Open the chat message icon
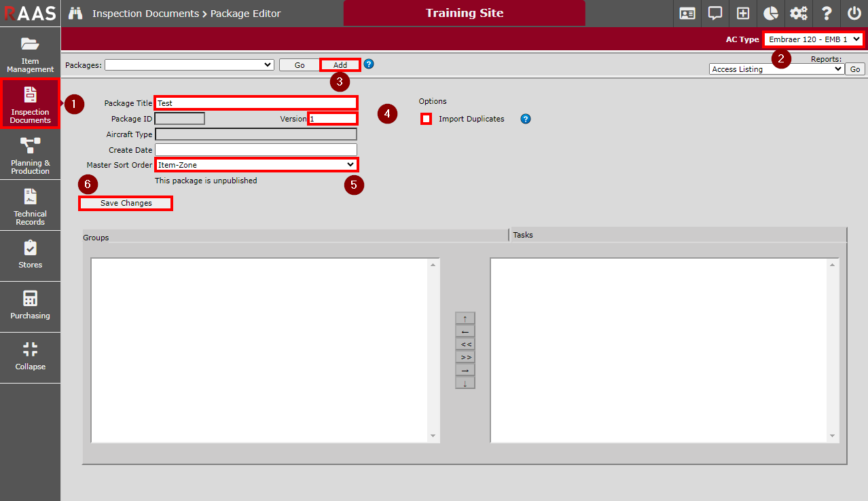Screen dimensions: 868x501 click(x=715, y=14)
